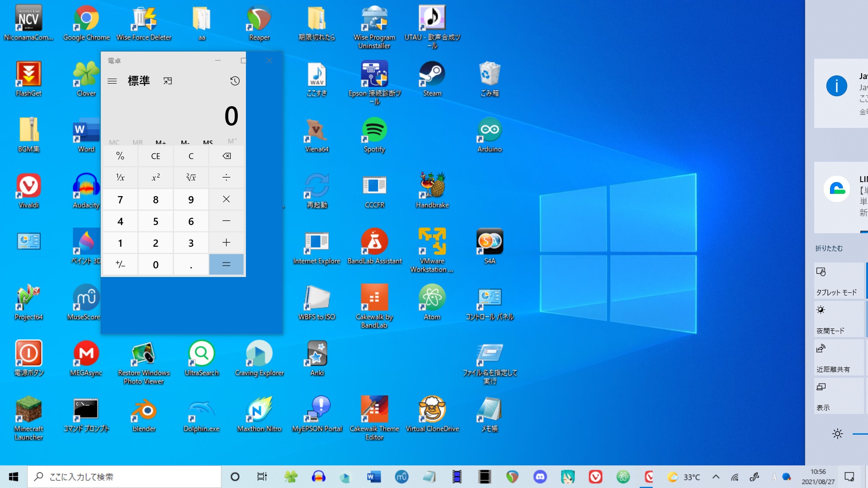This screenshot has width=868, height=488.
Task: Click the Windows Start button
Action: tap(14, 477)
